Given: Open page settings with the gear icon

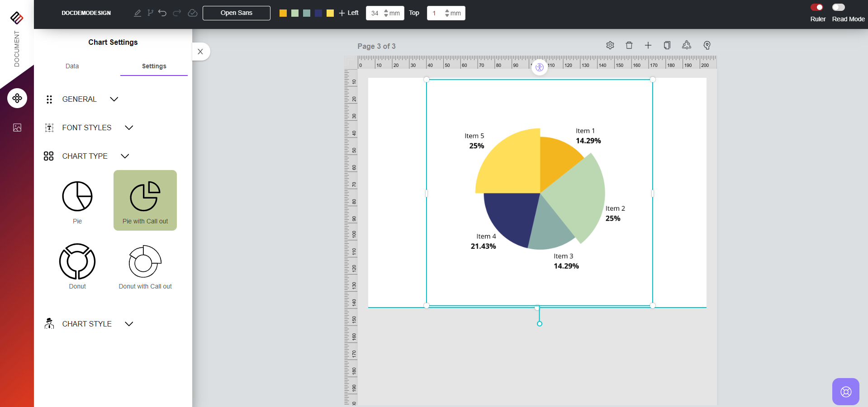Looking at the screenshot, I should 610,45.
